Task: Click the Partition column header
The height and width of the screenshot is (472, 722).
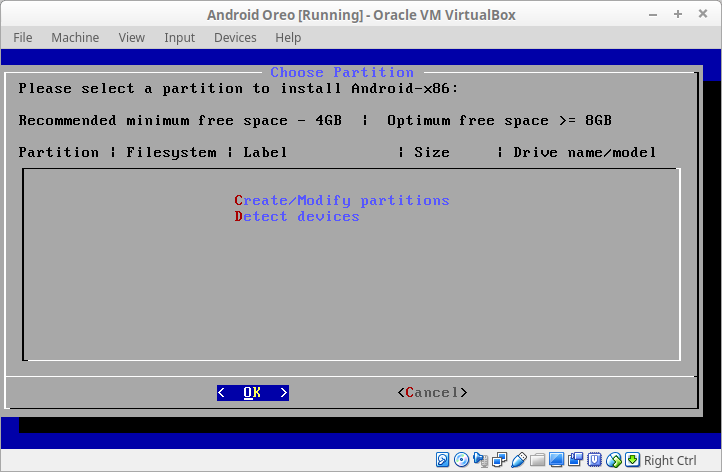Action: pyautogui.click(x=58, y=152)
